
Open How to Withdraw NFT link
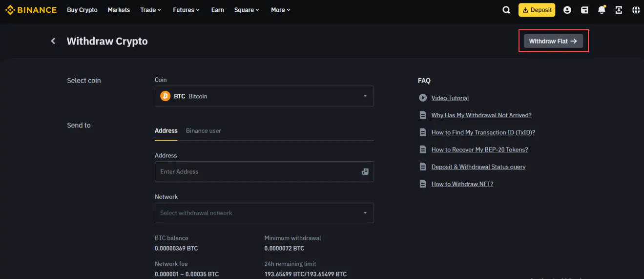click(x=462, y=184)
